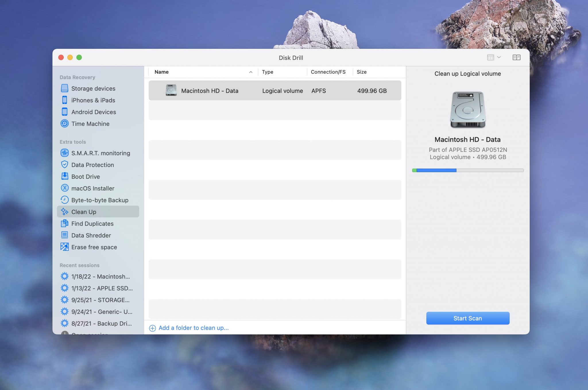Select the Byte-to-byte Backup tool

pyautogui.click(x=100, y=200)
